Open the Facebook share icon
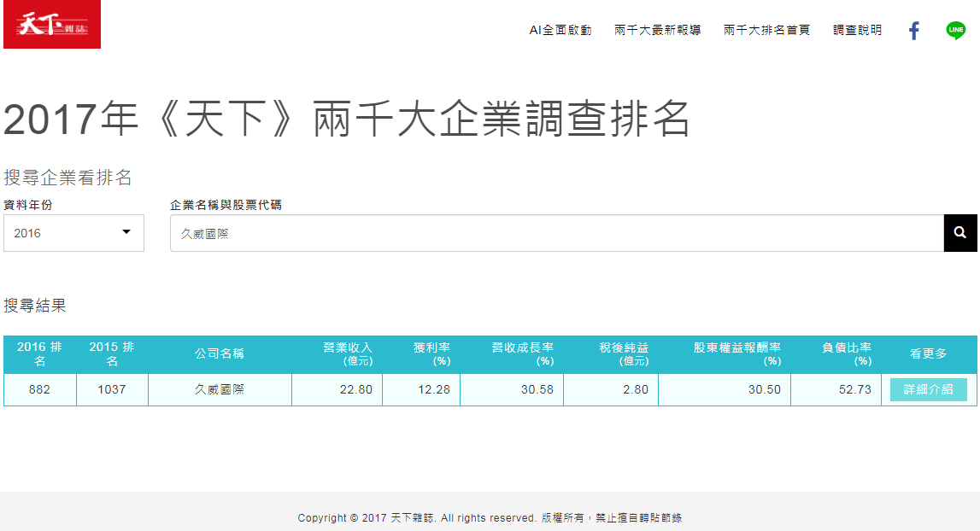980x531 pixels. tap(913, 30)
